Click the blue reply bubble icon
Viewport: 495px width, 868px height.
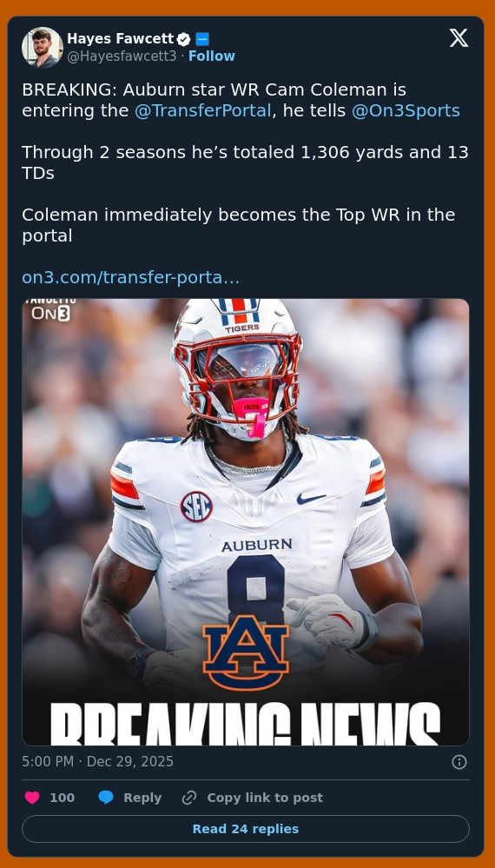point(106,798)
